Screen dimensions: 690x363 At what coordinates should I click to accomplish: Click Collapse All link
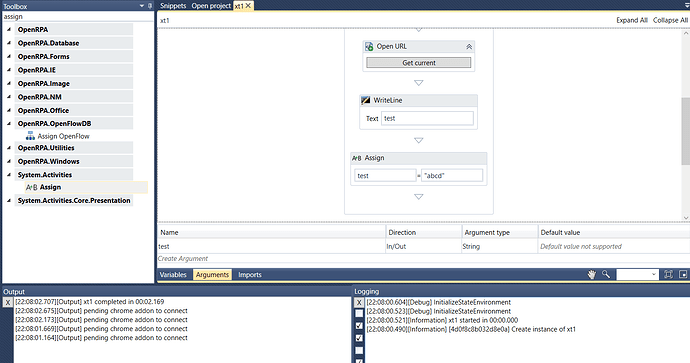tap(670, 20)
